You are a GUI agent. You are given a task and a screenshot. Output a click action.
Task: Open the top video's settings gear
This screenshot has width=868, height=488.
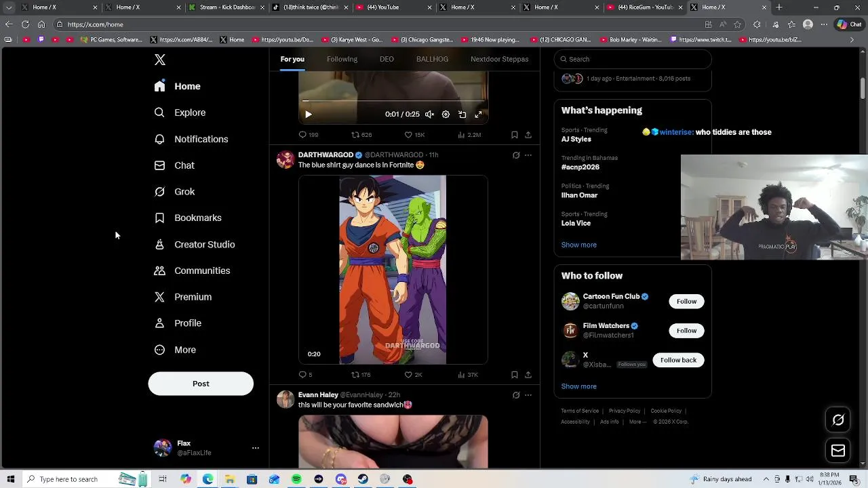click(446, 115)
